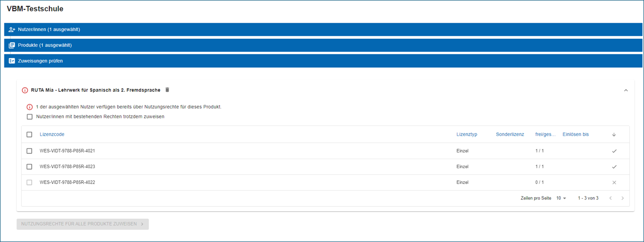
Task: Click 'Nutzungsrechte für alle Produkte zuweisen' button
Action: (x=82, y=224)
